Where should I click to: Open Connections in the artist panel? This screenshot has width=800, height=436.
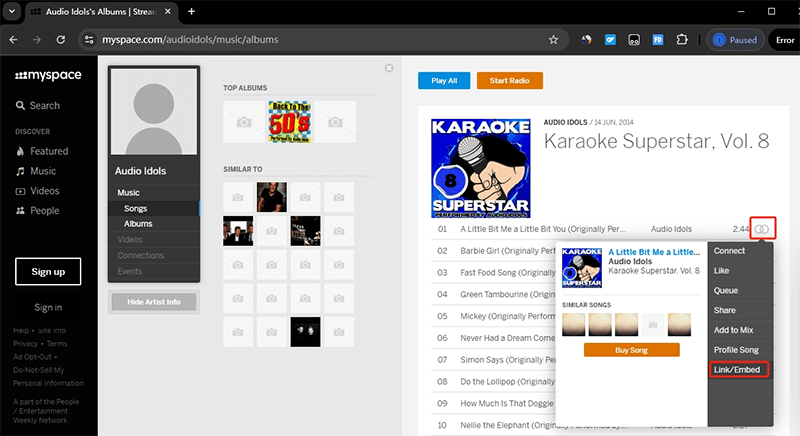(154, 255)
